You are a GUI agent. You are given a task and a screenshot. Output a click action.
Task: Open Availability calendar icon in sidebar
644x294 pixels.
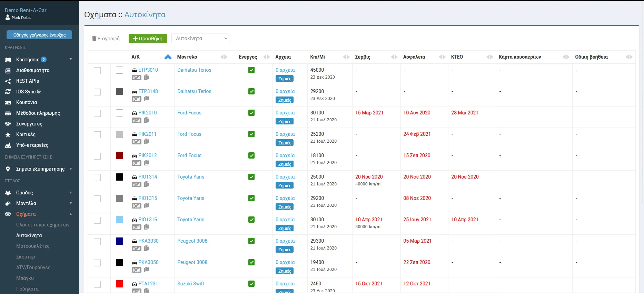coord(8,70)
